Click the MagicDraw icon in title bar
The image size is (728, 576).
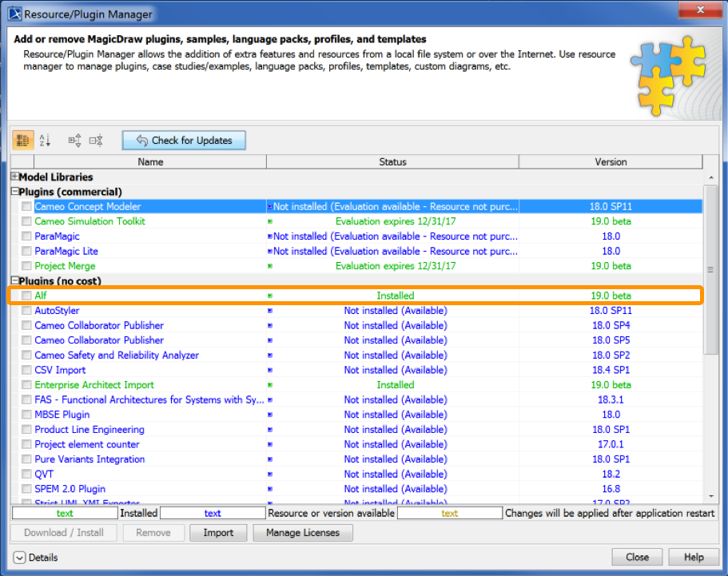point(14,14)
